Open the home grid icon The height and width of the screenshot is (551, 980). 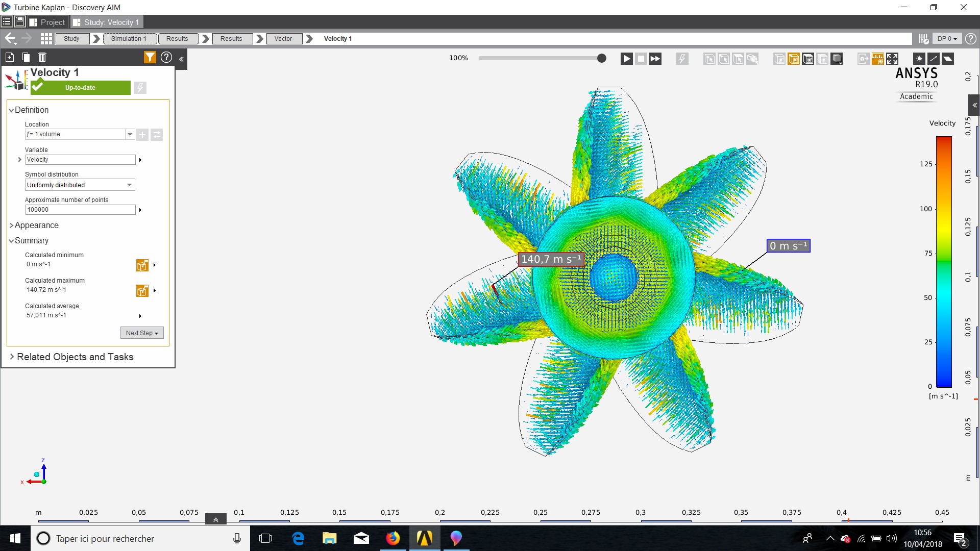click(x=46, y=38)
